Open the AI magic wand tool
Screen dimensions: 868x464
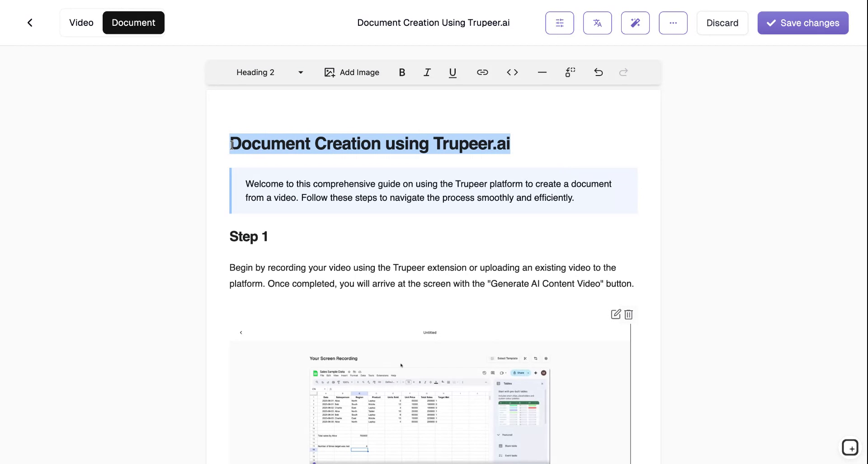635,23
